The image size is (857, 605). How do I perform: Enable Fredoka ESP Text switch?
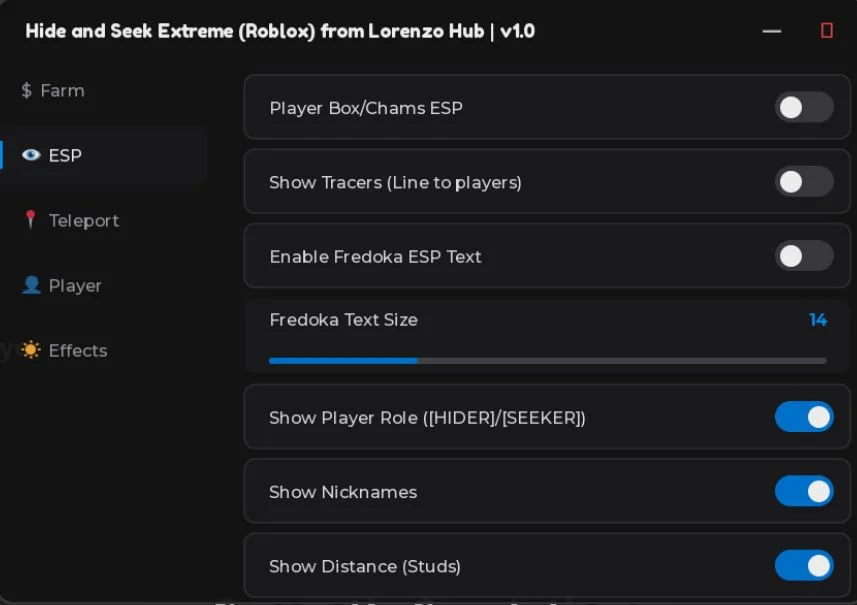click(x=804, y=256)
